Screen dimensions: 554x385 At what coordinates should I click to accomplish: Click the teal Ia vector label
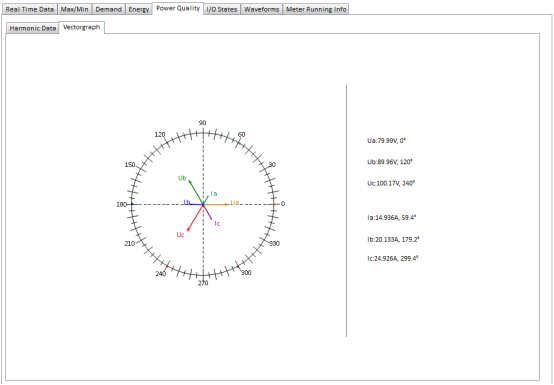pos(214,194)
